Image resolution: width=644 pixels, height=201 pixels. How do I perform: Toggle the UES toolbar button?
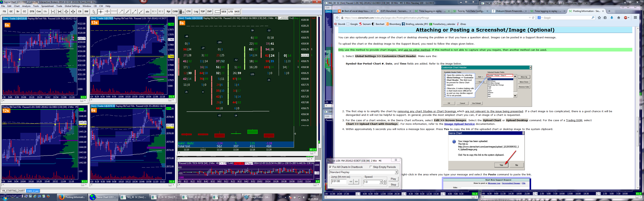(x=223, y=11)
